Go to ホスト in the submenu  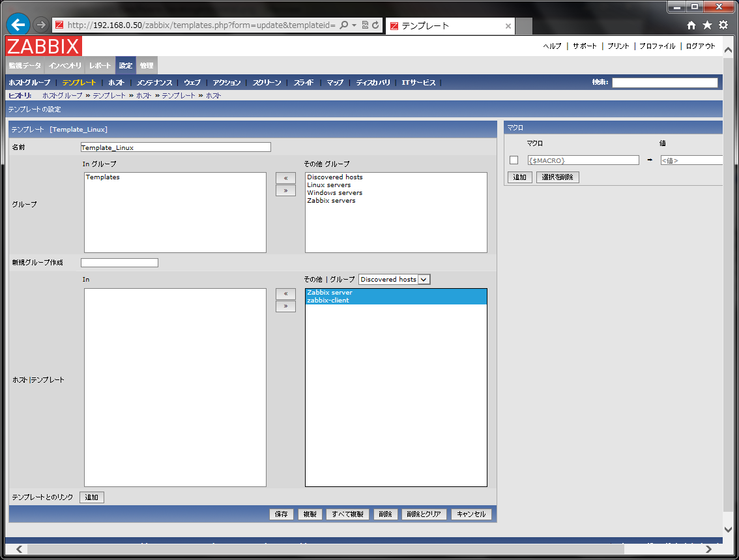click(117, 83)
